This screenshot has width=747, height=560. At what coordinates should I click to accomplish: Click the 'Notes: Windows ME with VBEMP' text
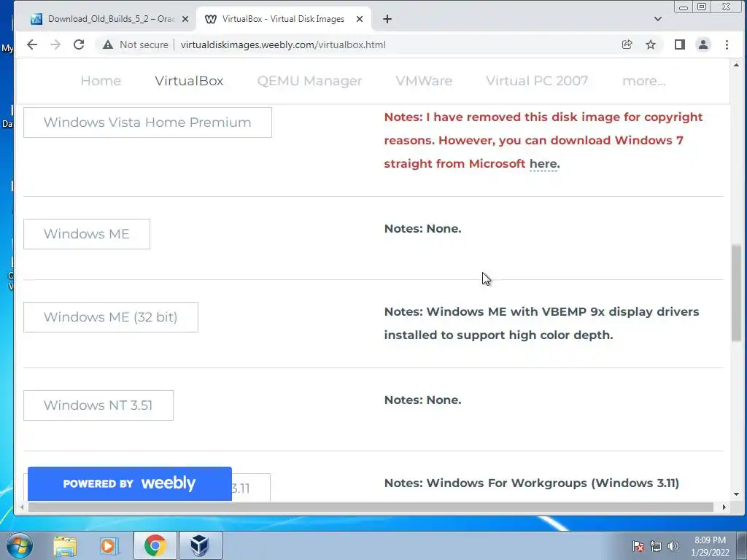pyautogui.click(x=542, y=323)
